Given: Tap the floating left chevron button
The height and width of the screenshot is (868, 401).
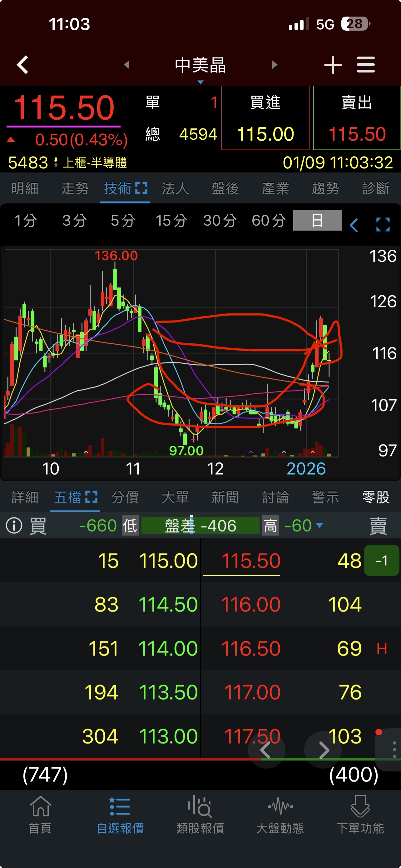Looking at the screenshot, I should click(266, 750).
